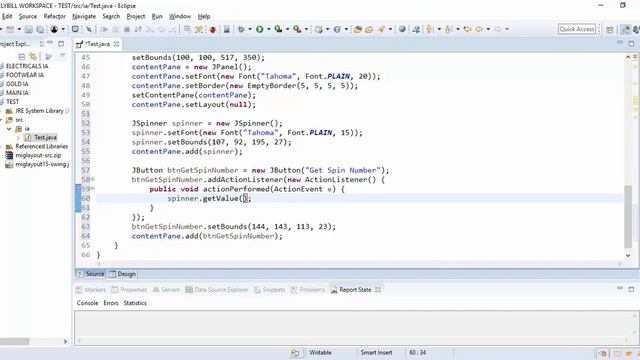
Task: Open the Problems view tab
Action: [308, 290]
